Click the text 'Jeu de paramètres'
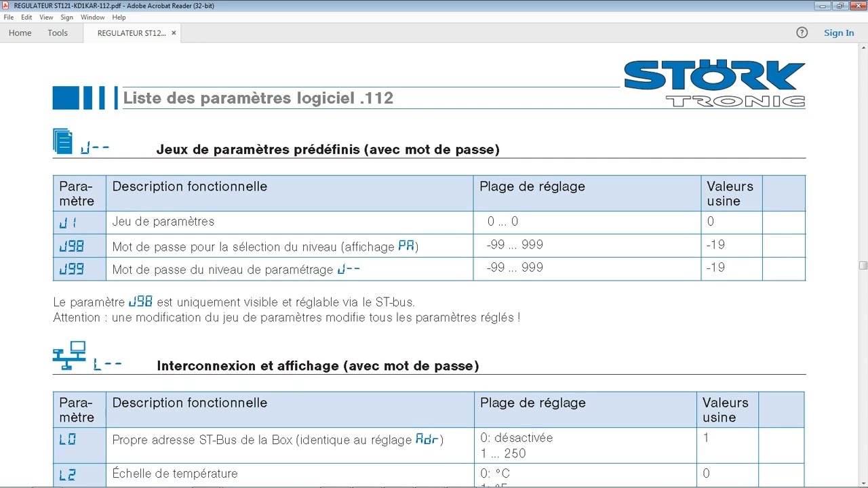Viewport: 868px width, 488px height. pyautogui.click(x=163, y=222)
